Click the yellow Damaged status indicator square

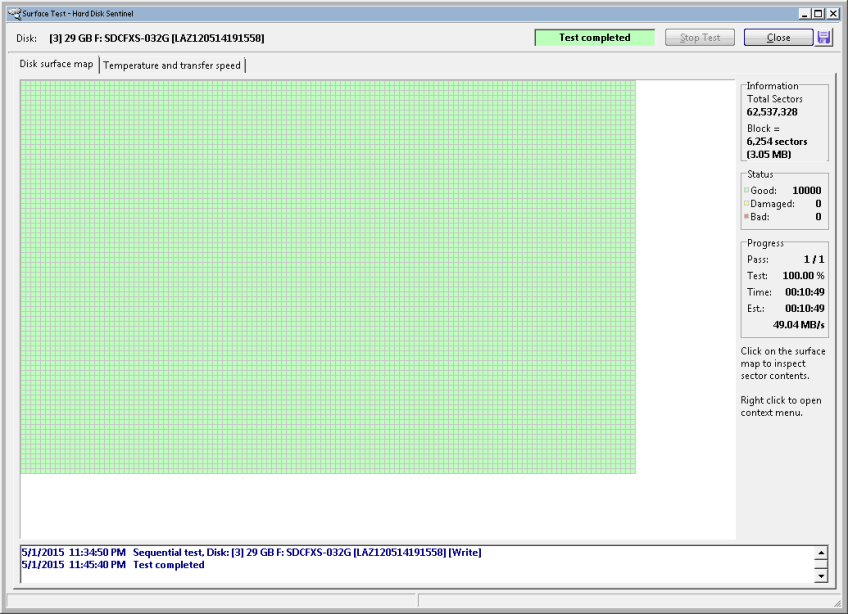pyautogui.click(x=746, y=204)
